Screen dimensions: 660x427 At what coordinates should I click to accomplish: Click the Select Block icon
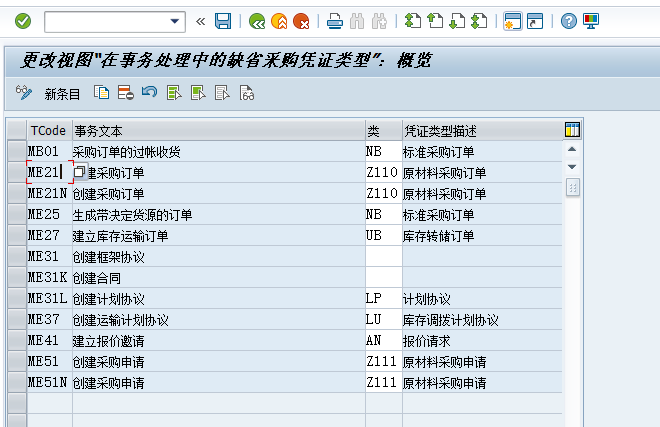click(x=198, y=93)
